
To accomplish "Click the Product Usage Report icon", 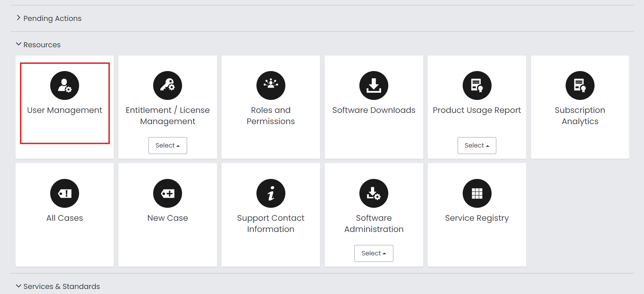I will 477,85.
